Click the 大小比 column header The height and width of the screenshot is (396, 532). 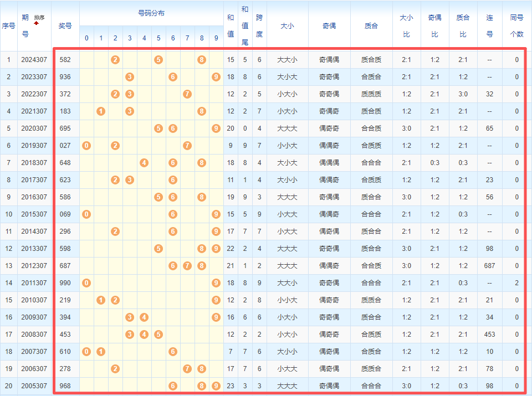tap(406, 26)
